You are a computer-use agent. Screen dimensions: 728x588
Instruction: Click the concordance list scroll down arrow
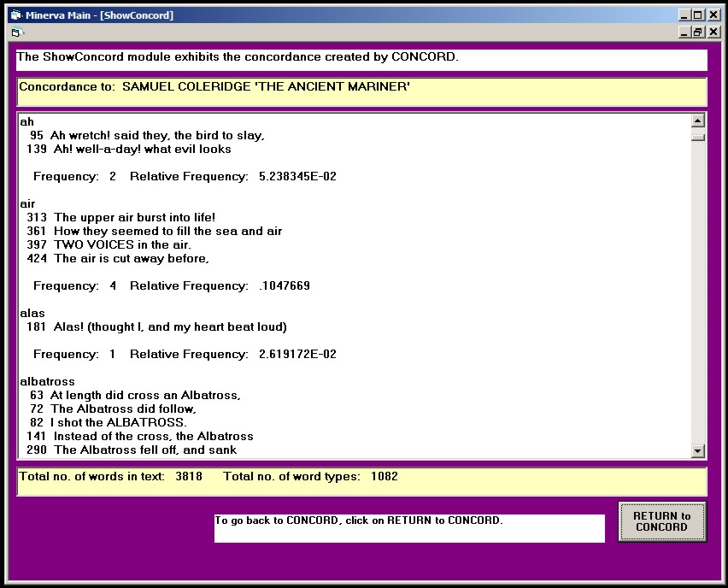point(698,450)
